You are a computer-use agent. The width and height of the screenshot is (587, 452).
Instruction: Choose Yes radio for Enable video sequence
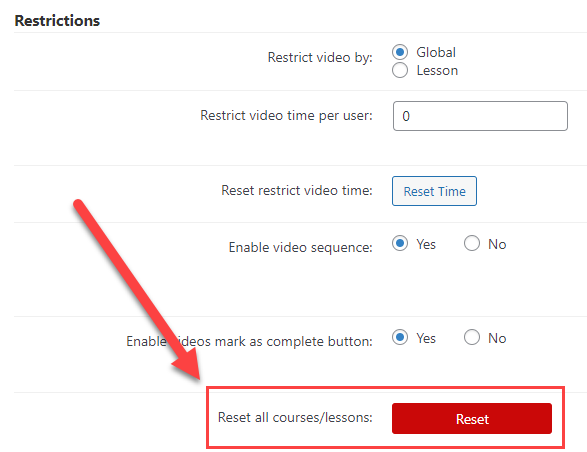[x=400, y=243]
